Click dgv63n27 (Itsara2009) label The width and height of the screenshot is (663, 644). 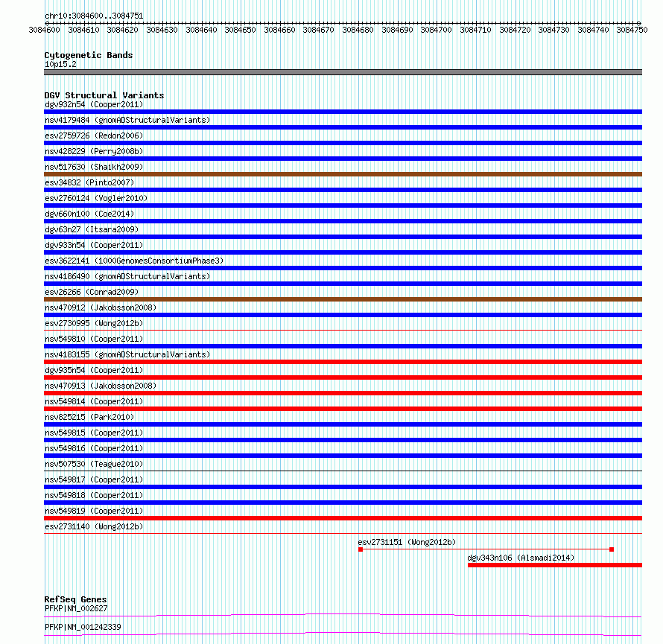click(x=92, y=229)
